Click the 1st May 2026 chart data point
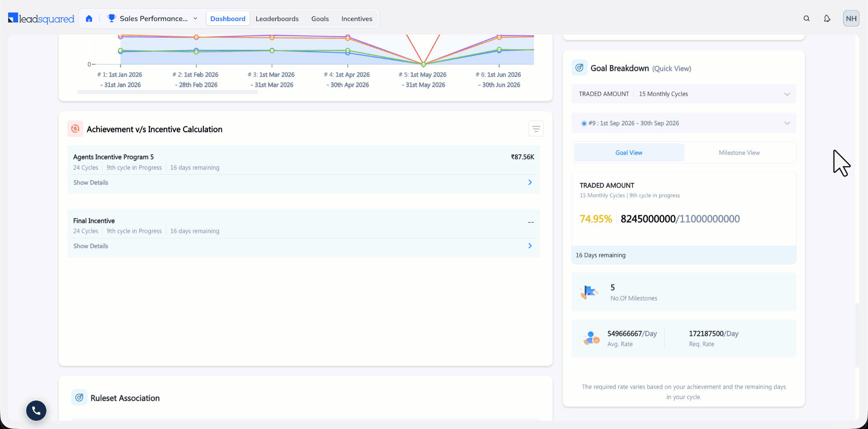The height and width of the screenshot is (429, 868). point(424,64)
